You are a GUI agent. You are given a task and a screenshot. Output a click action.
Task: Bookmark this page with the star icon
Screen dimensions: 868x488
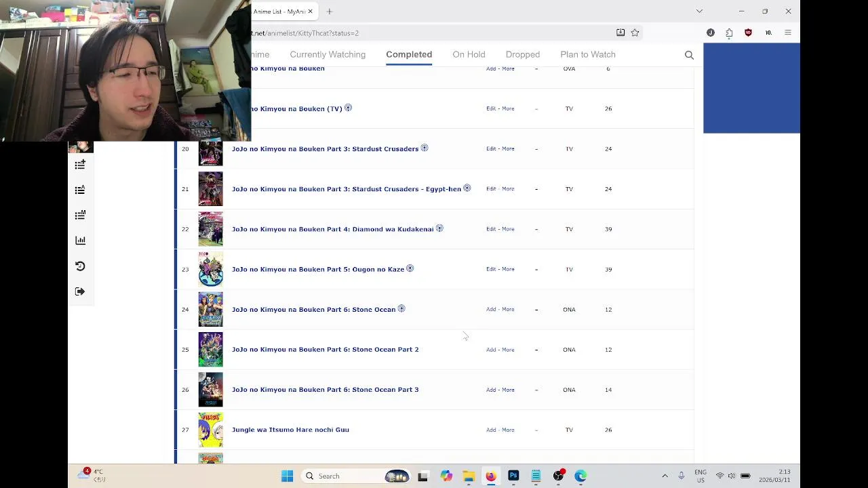[x=635, y=33]
